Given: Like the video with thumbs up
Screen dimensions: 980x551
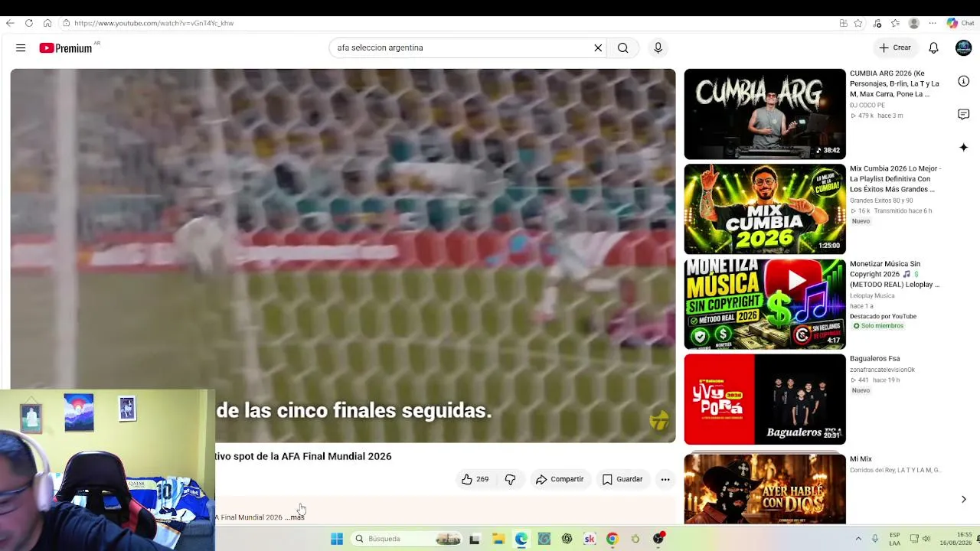Looking at the screenshot, I should 475,479.
